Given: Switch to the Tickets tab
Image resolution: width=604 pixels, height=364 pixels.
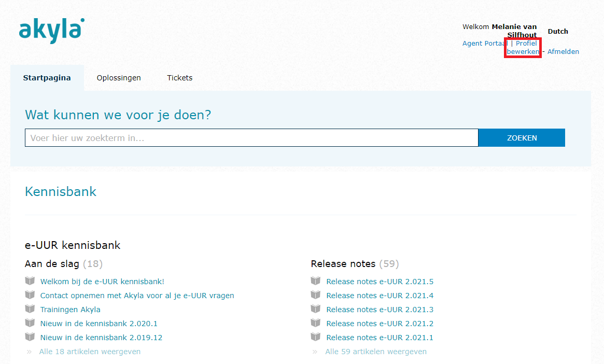Looking at the screenshot, I should tap(179, 78).
